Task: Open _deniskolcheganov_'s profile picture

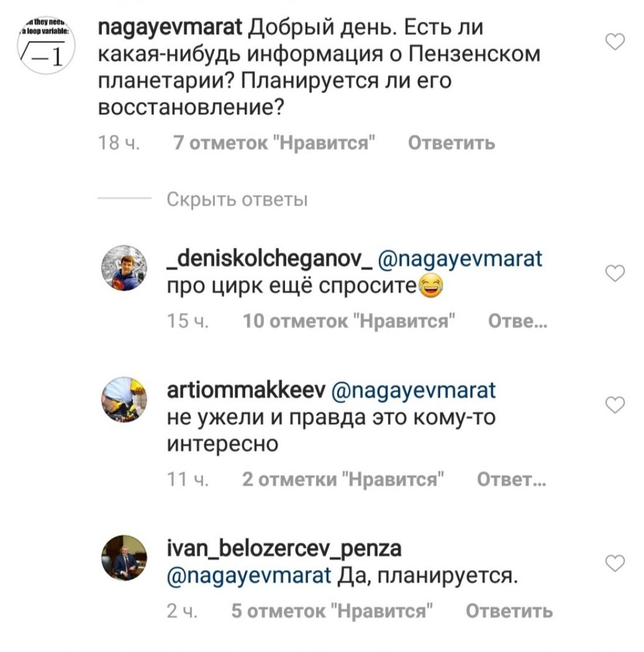Action: (124, 269)
